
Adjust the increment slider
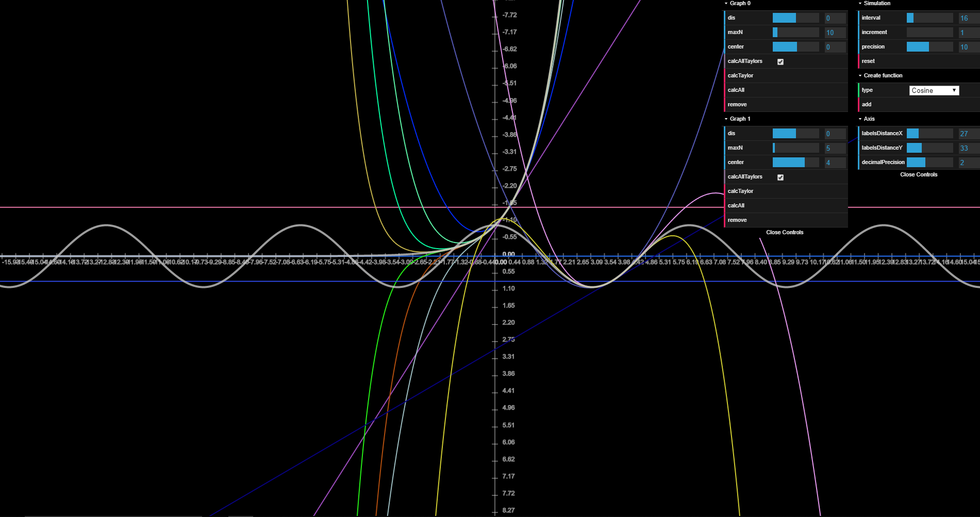tap(929, 33)
